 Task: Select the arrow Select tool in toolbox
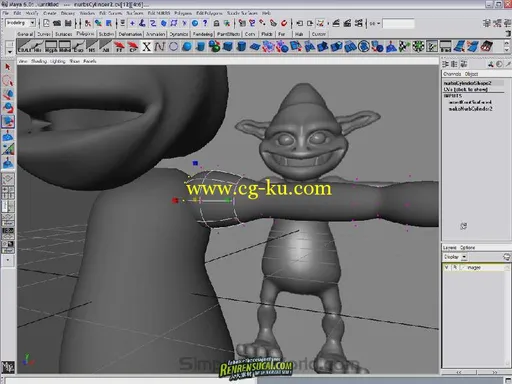pyautogui.click(x=8, y=67)
